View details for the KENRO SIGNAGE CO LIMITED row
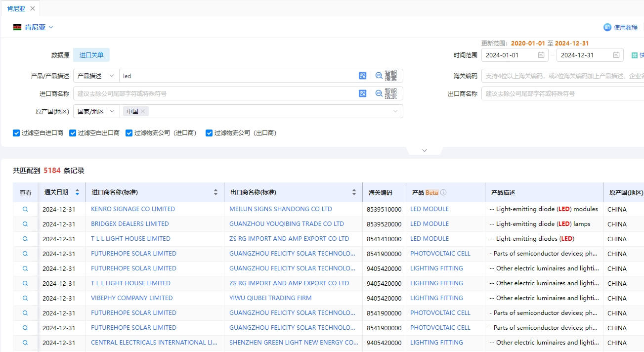 (25, 209)
